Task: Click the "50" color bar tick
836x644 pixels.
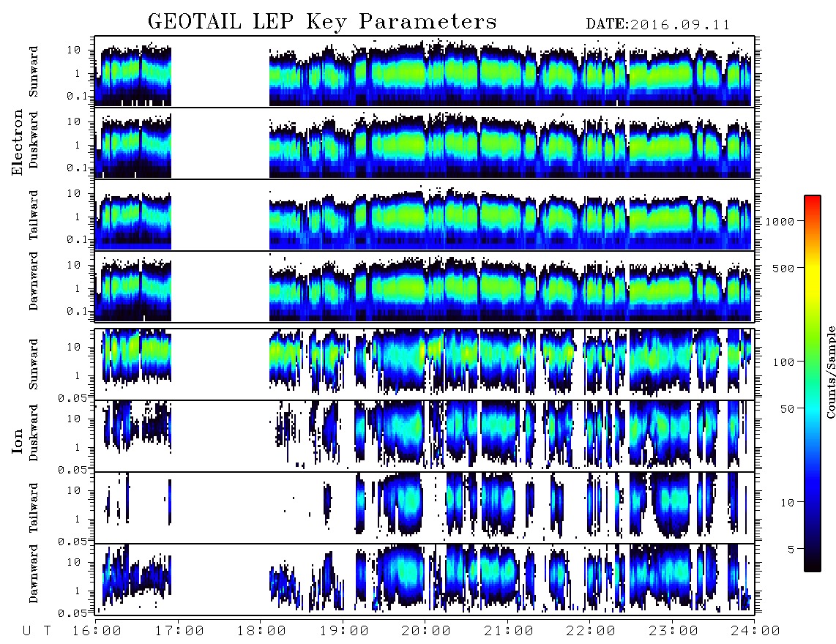Action: [788, 409]
